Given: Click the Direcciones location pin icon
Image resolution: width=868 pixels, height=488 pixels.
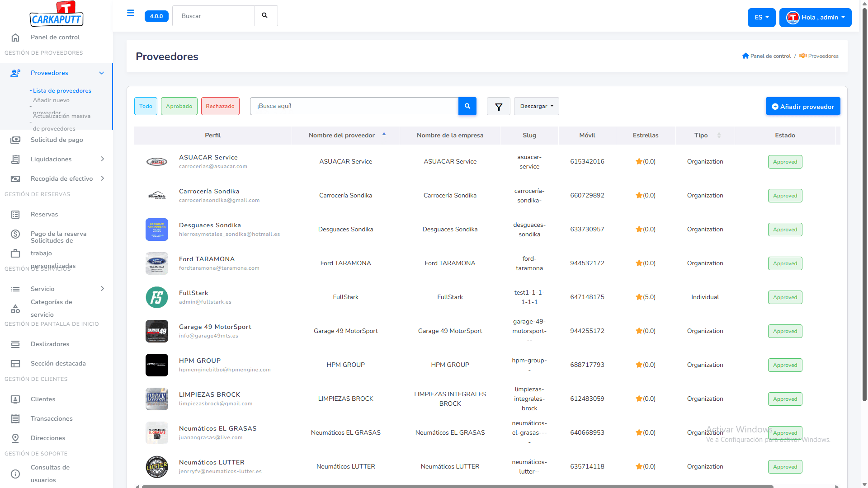Looking at the screenshot, I should click(x=15, y=438).
